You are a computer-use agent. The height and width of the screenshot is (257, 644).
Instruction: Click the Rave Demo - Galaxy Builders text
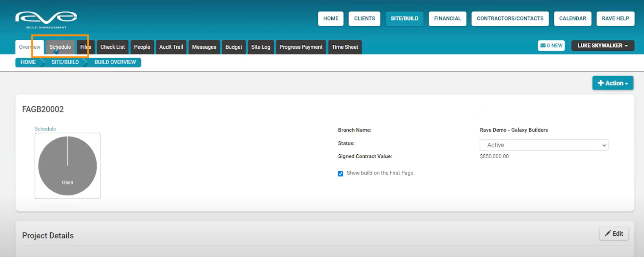coord(514,130)
